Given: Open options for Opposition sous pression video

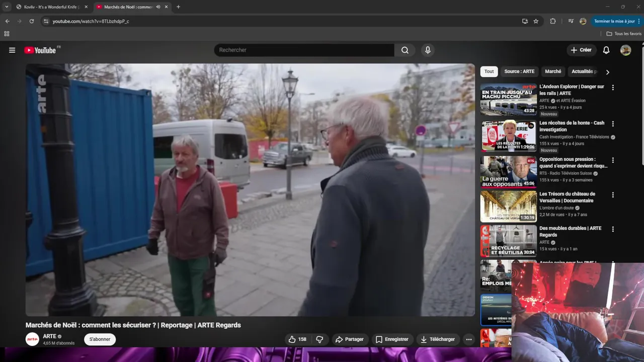Looking at the screenshot, I should tap(613, 160).
